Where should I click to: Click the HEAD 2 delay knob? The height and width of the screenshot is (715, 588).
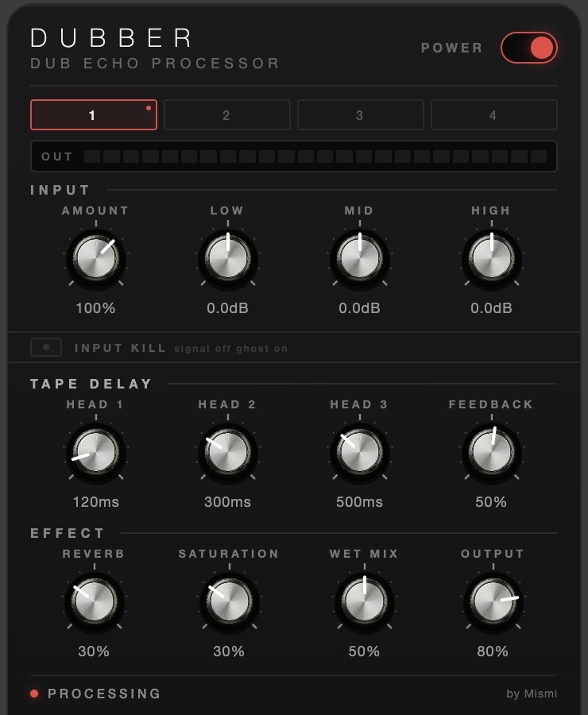227,451
